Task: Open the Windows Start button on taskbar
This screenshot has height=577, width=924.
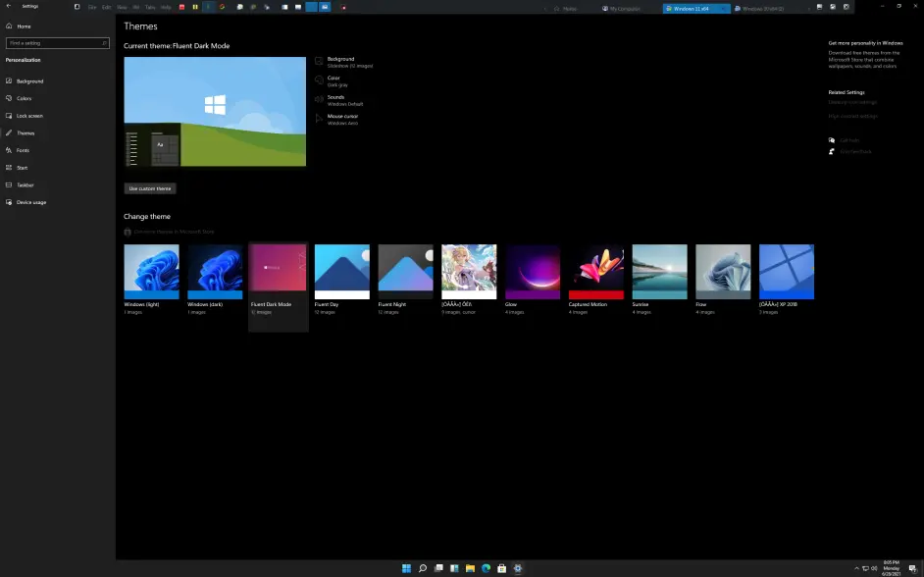Action: (x=406, y=568)
